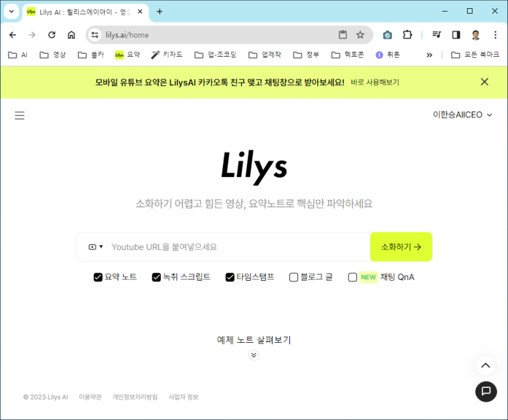Open Chrome three-dot menu

pos(495,35)
